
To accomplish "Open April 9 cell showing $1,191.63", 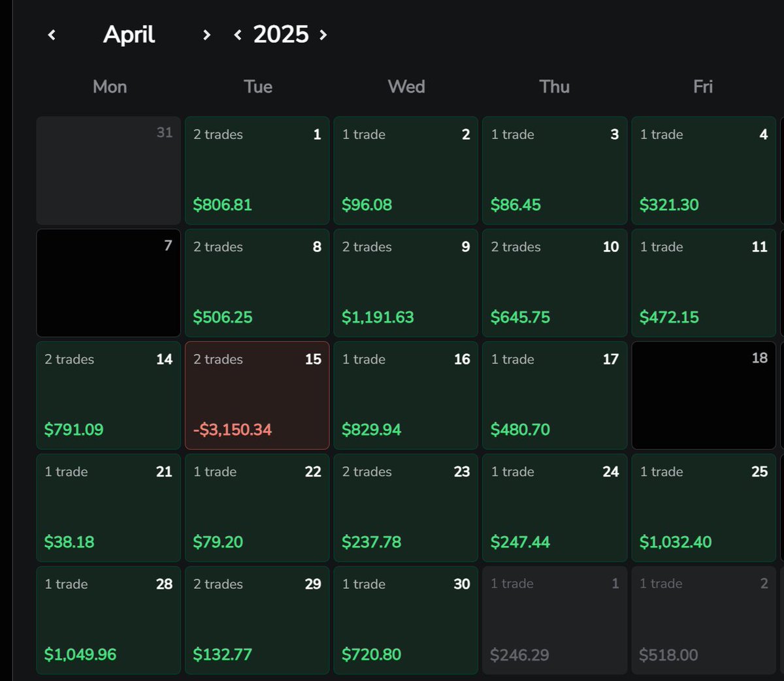I will tap(406, 283).
